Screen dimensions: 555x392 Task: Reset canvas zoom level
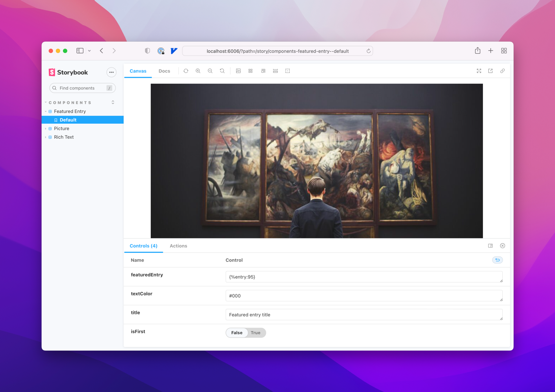point(222,71)
